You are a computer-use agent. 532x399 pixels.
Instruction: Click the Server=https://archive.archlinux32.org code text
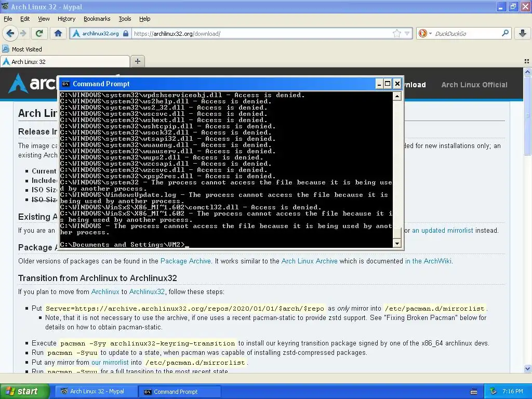185,309
